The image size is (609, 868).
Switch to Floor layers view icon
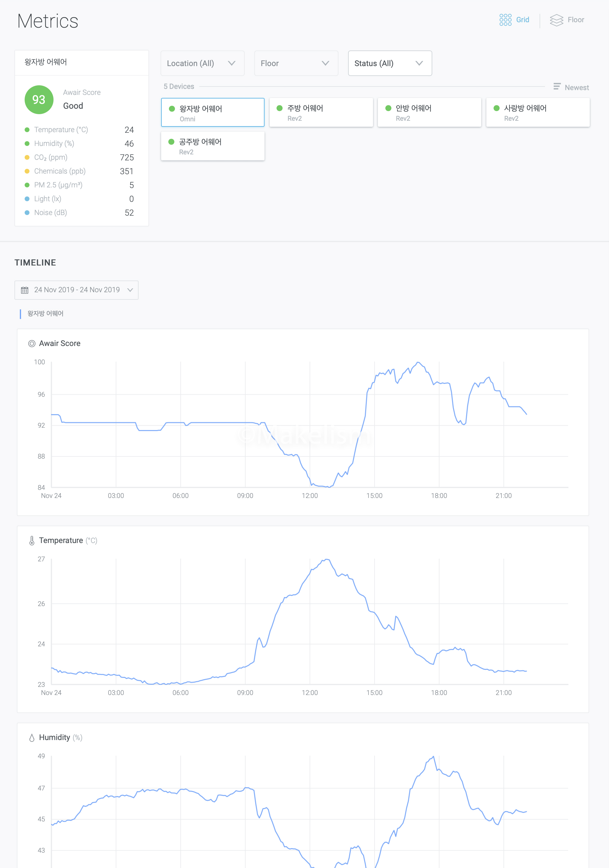556,20
